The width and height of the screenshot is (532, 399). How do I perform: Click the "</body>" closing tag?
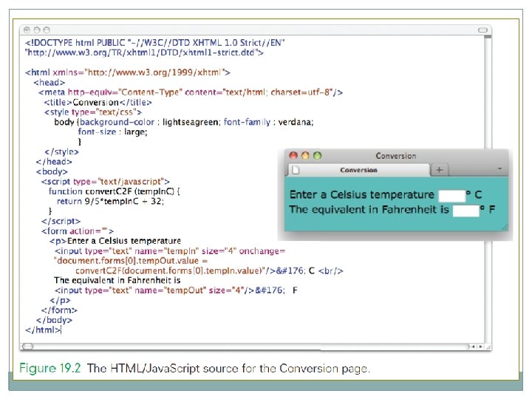tap(54, 320)
